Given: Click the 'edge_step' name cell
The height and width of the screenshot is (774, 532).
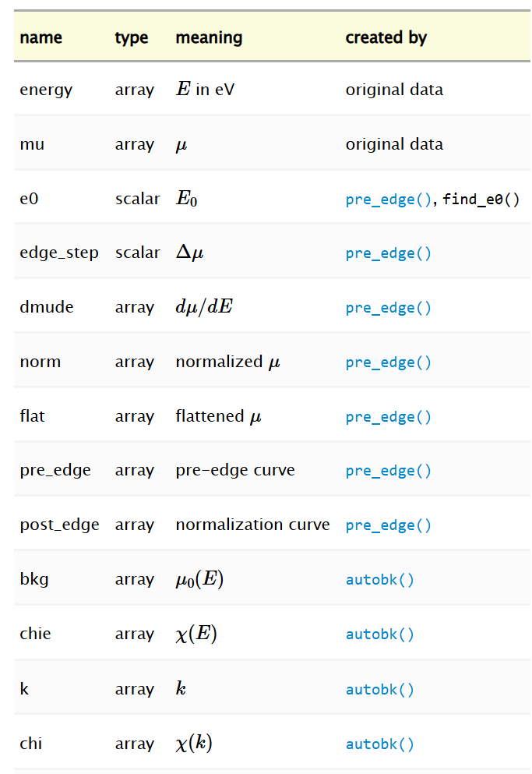Looking at the screenshot, I should click(x=59, y=253).
